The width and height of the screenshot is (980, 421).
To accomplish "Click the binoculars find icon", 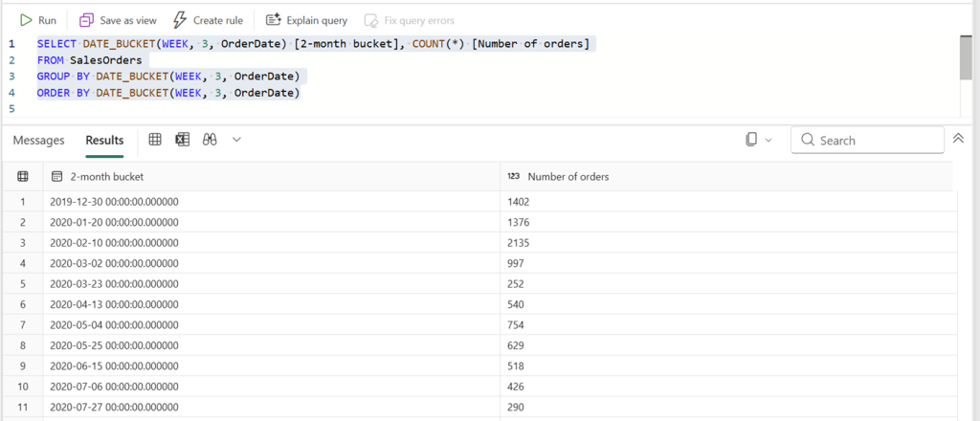I will [x=210, y=140].
